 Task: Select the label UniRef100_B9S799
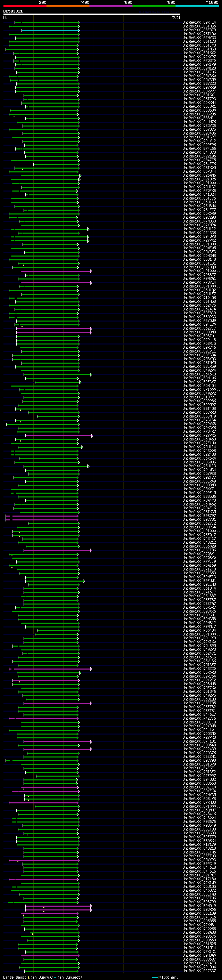199,902
